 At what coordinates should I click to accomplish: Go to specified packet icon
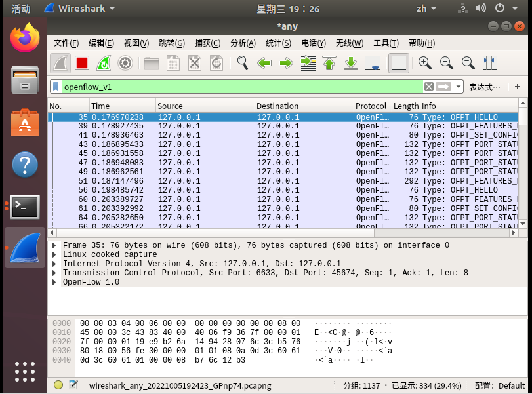pyautogui.click(x=308, y=63)
